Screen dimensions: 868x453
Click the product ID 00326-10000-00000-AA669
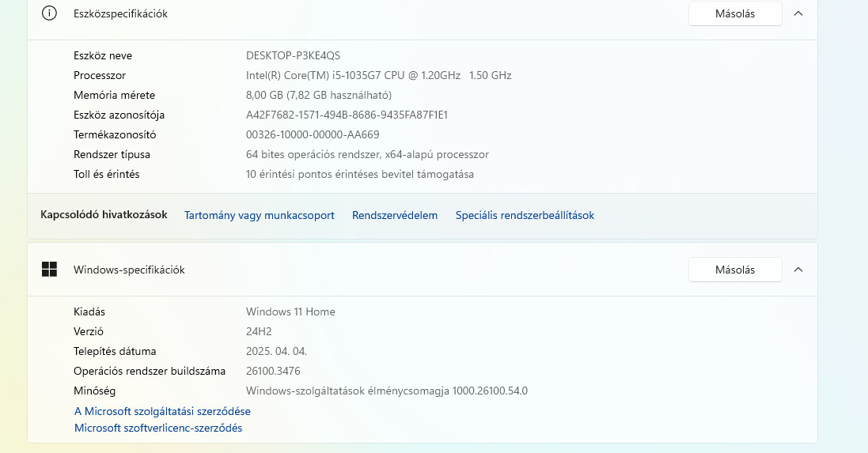tap(313, 134)
